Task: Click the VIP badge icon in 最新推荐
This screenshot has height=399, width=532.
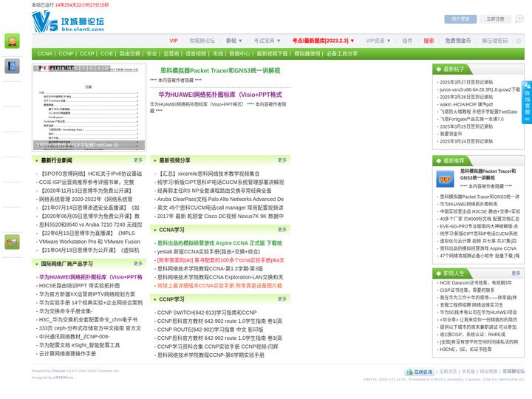Action: tap(445, 179)
